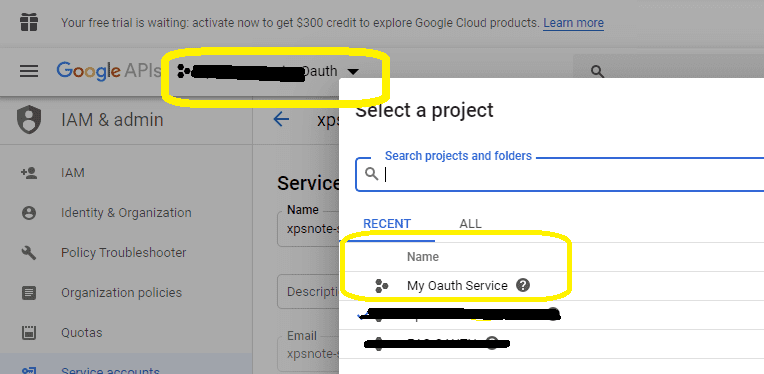
Task: Click the help icon beside My Oauth Service
Action: (x=522, y=285)
